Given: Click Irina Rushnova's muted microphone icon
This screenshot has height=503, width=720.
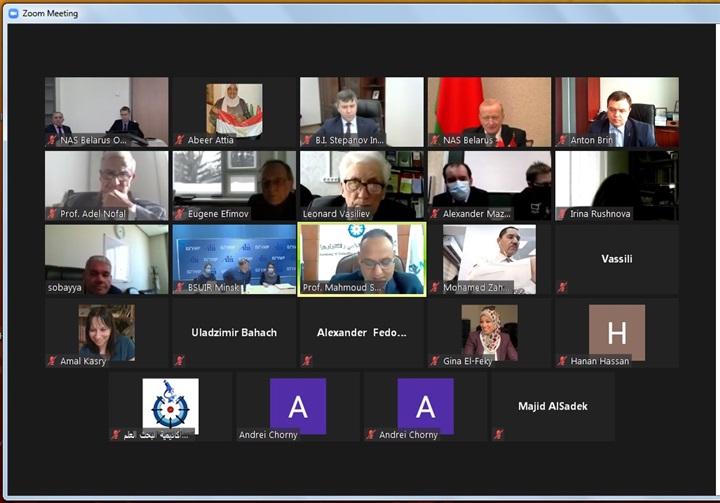Looking at the screenshot, I should [x=563, y=214].
